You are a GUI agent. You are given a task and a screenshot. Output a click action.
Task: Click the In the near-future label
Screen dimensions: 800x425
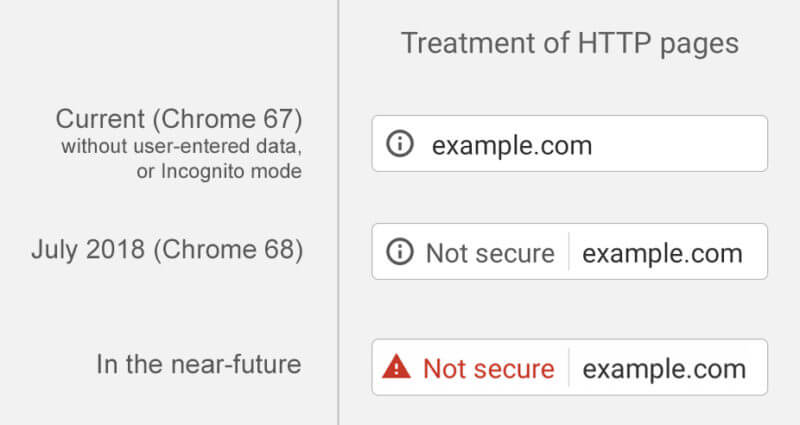198,364
